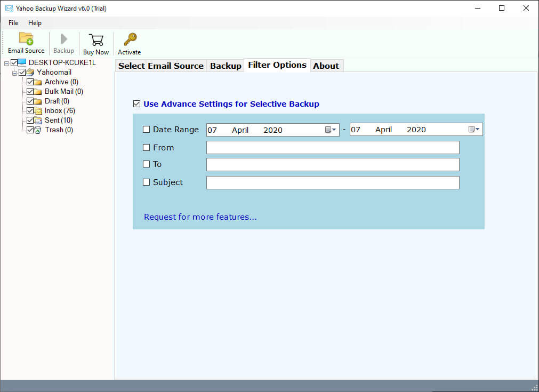Click the start date year 2020
Screen dimensions: 539x392
(x=273, y=130)
